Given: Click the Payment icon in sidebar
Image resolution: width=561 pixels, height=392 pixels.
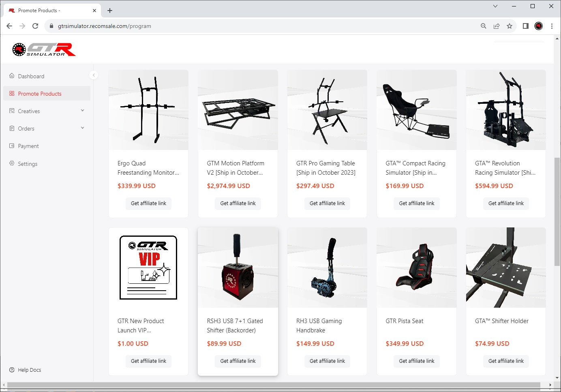Looking at the screenshot, I should 12,146.
